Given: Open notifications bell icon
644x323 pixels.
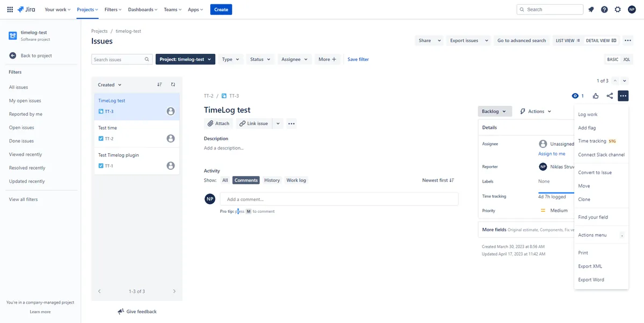Looking at the screenshot, I should 591,9.
